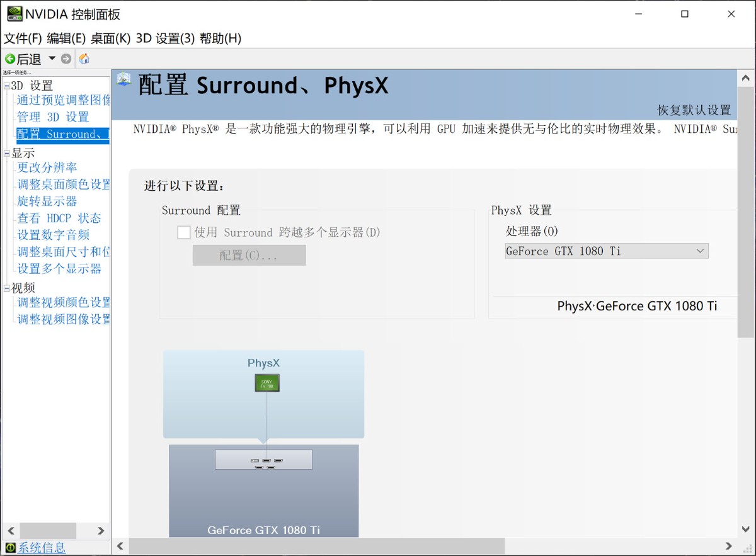Click the PhysX page header icon
The image size is (756, 556).
point(123,79)
